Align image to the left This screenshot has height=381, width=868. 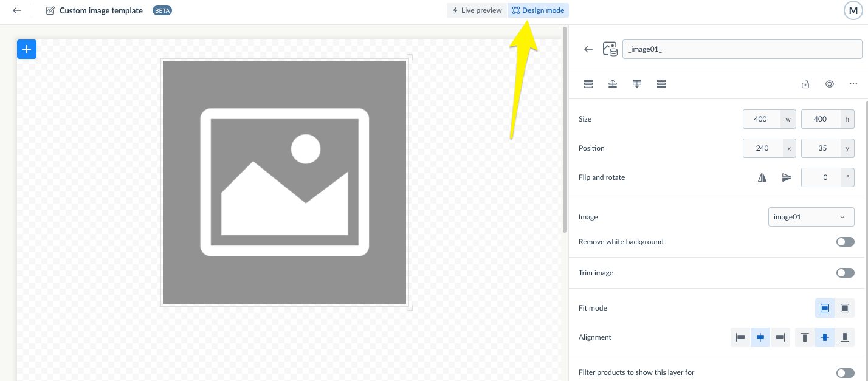(x=740, y=337)
